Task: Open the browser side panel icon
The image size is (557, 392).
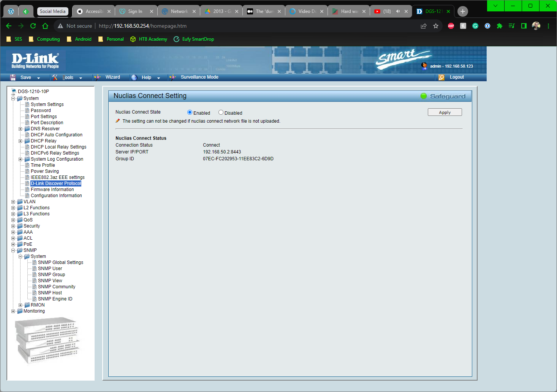Action: coord(524,26)
